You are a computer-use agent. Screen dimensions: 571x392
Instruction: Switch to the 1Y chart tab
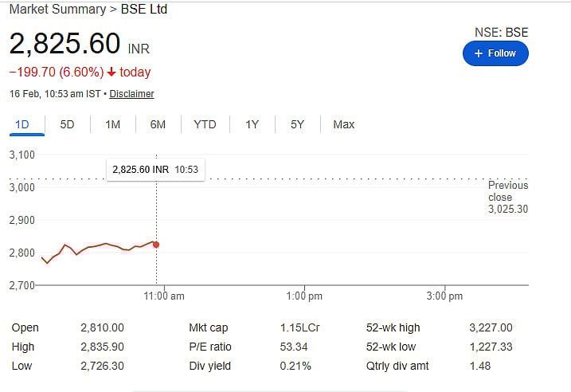[252, 124]
